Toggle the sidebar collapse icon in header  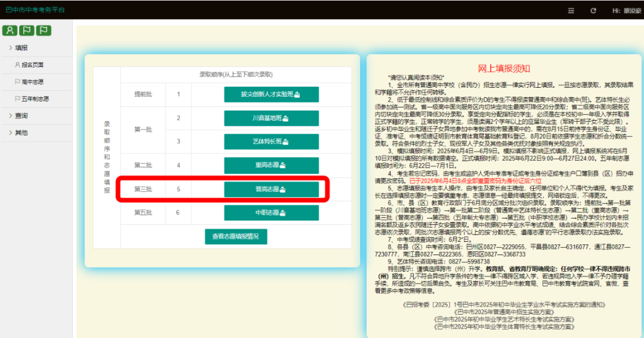pos(571,11)
